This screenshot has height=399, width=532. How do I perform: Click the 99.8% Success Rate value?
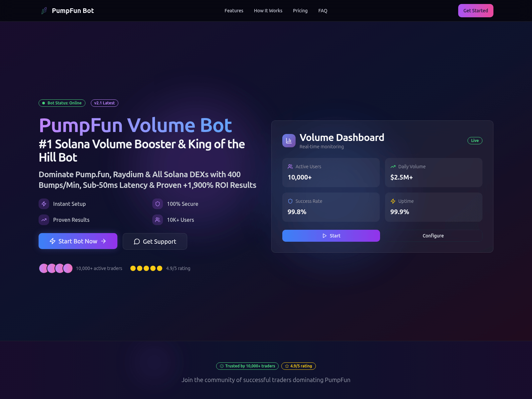(x=297, y=212)
